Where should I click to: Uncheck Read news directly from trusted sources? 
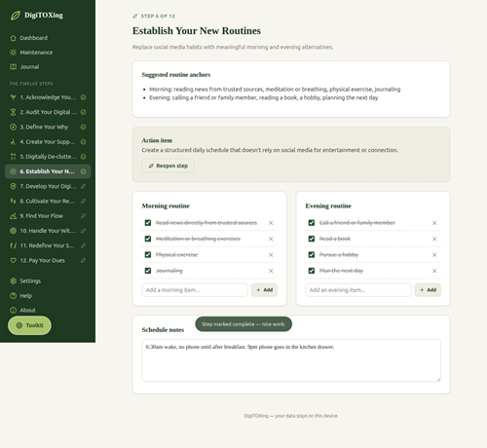point(148,223)
